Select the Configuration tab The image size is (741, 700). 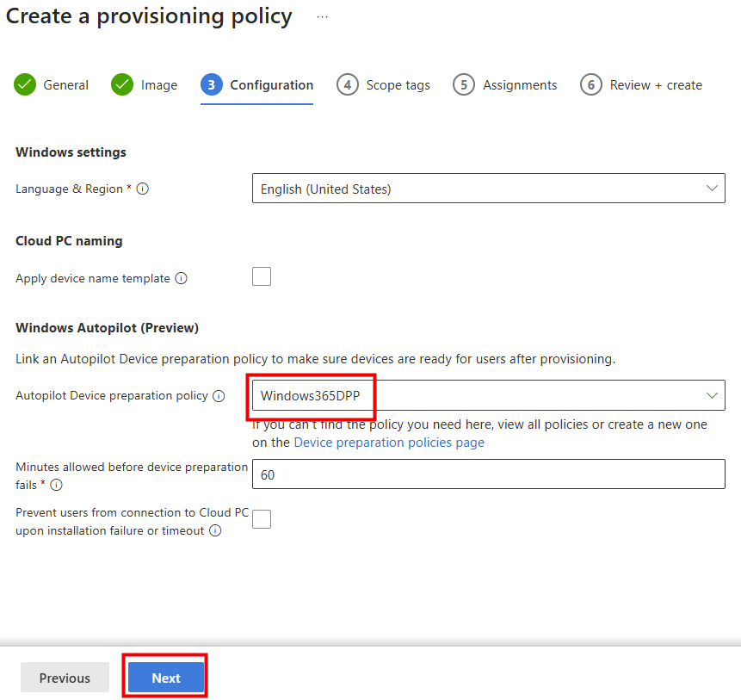pyautogui.click(x=257, y=85)
